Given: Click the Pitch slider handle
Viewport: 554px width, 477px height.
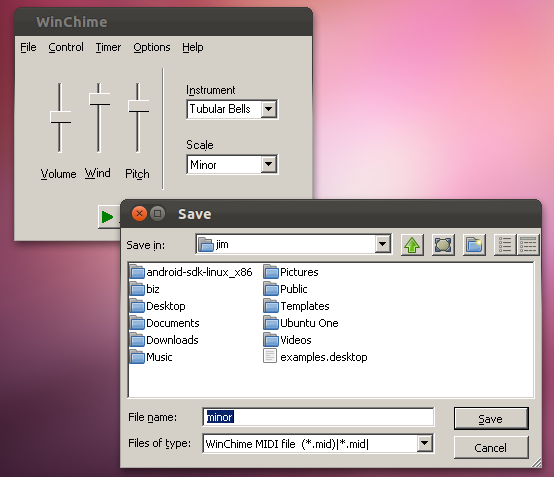Looking at the screenshot, I should 138,106.
